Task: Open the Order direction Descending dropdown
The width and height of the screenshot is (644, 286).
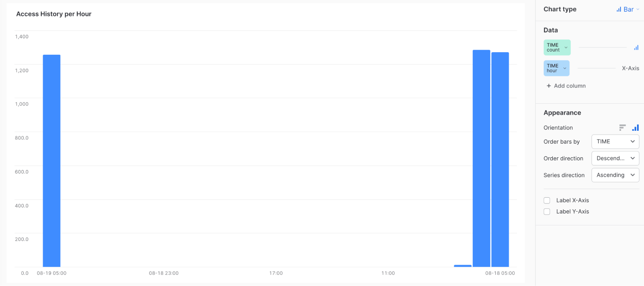Action: pyautogui.click(x=615, y=158)
